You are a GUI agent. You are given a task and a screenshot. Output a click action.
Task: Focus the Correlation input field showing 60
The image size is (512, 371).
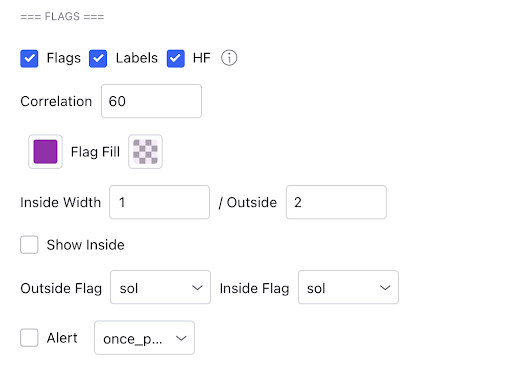coord(151,101)
